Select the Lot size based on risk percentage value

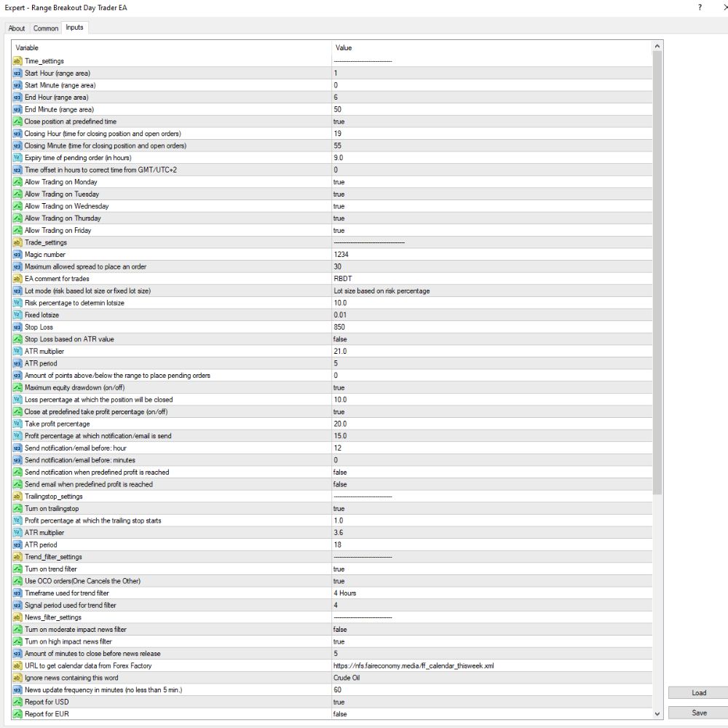coord(381,290)
